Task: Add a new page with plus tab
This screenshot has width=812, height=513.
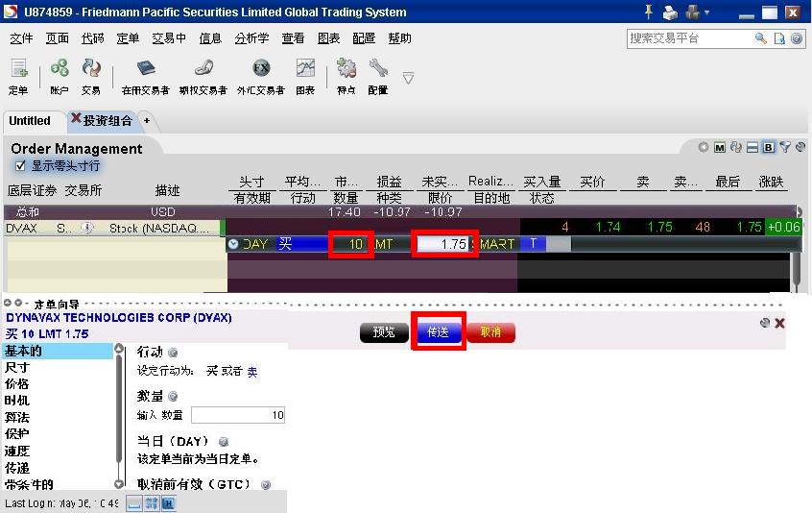Action: click(147, 121)
